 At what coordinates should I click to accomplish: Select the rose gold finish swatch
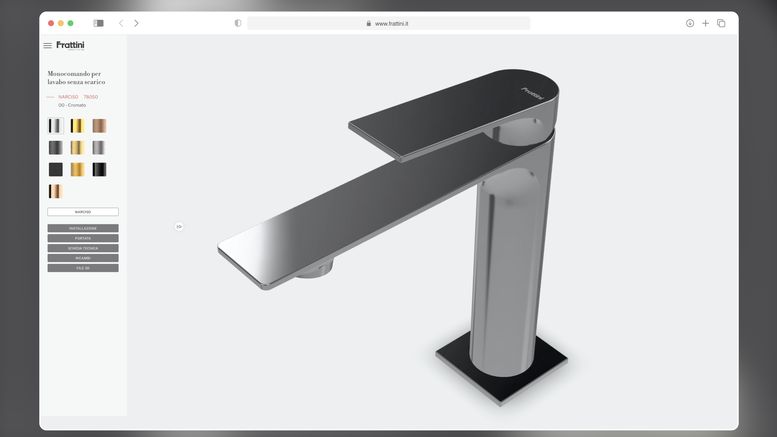(56, 191)
